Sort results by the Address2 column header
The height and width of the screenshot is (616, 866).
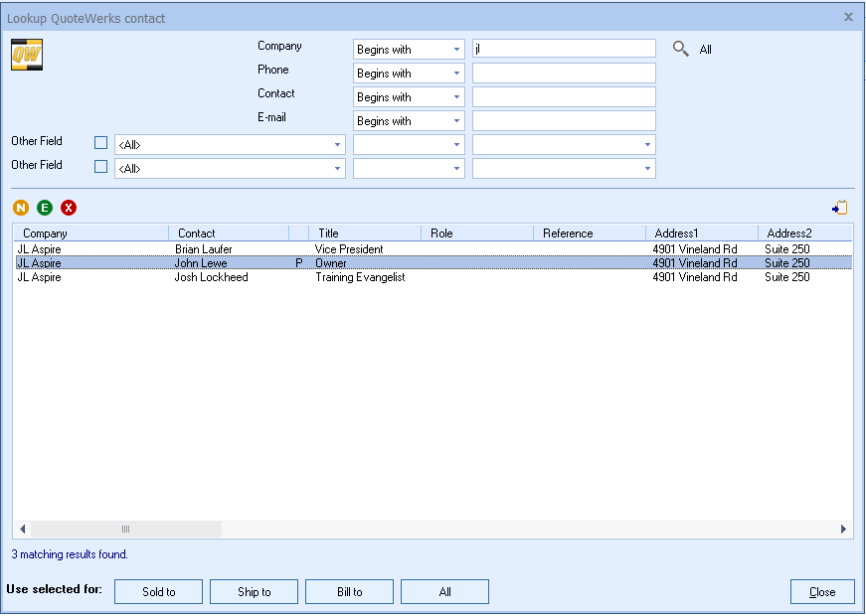click(x=805, y=232)
